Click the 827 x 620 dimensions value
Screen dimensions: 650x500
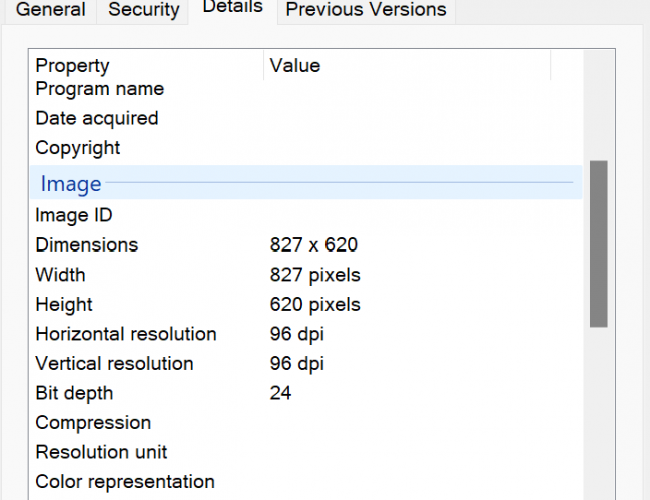(x=314, y=245)
